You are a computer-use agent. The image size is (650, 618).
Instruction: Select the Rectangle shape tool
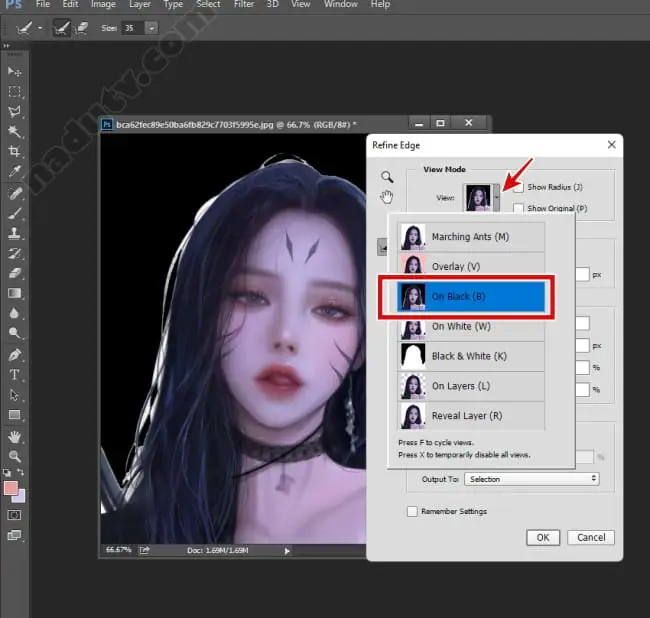[15, 415]
